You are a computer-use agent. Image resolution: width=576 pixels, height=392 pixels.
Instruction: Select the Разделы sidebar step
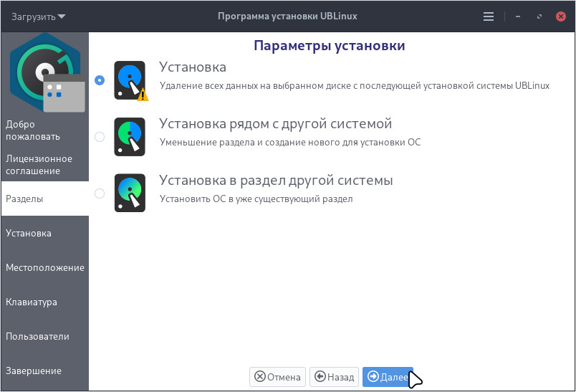point(45,199)
